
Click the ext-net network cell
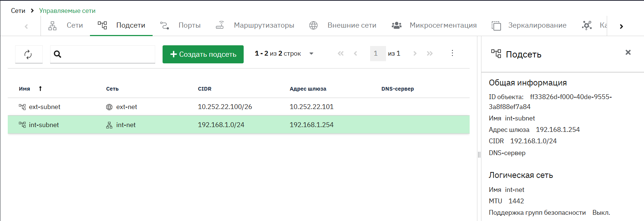(126, 107)
